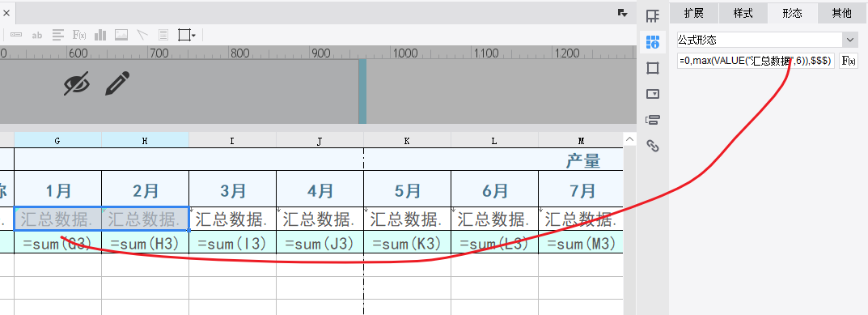Open the tab list dropdown arrow

pyautogui.click(x=622, y=13)
